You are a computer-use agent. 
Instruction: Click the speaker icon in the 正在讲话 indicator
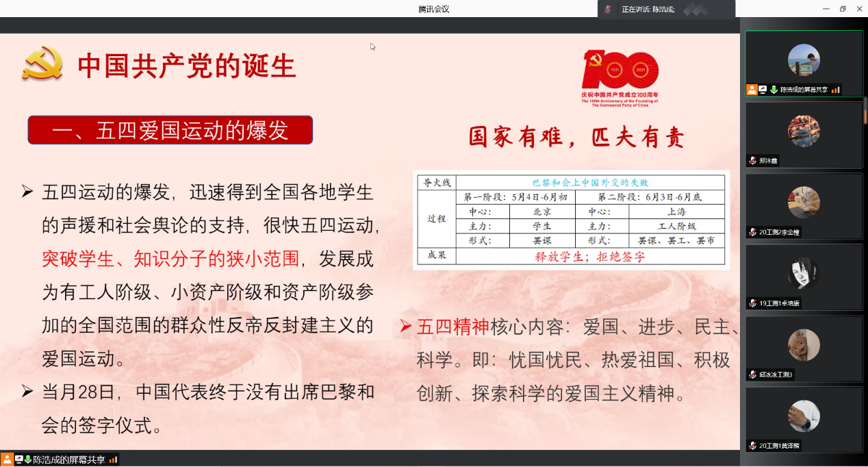tap(607, 9)
